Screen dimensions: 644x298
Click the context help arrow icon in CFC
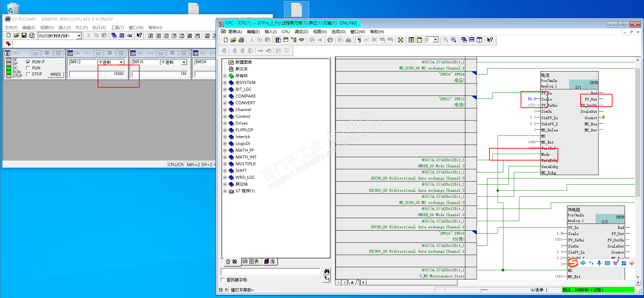pyautogui.click(x=490, y=40)
